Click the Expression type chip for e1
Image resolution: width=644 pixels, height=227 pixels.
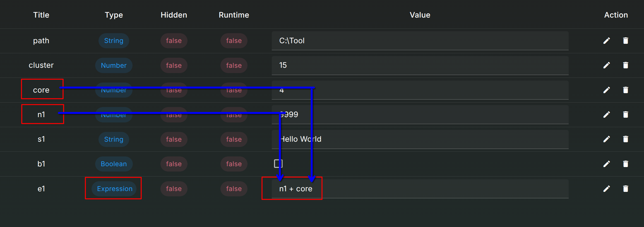tap(114, 189)
